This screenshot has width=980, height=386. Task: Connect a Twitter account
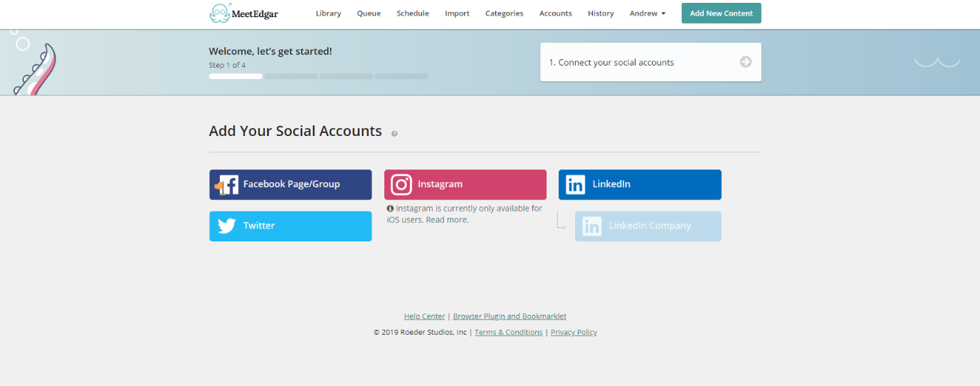click(x=290, y=226)
